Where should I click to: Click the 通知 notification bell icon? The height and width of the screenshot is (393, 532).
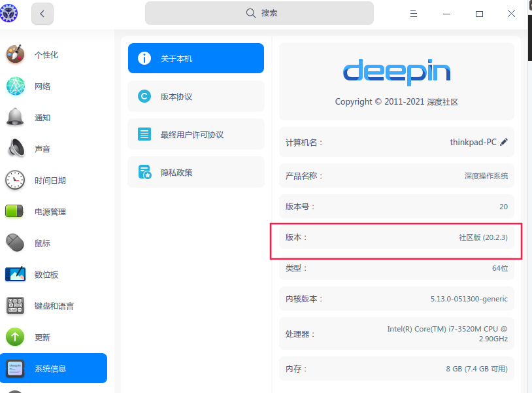pos(15,118)
